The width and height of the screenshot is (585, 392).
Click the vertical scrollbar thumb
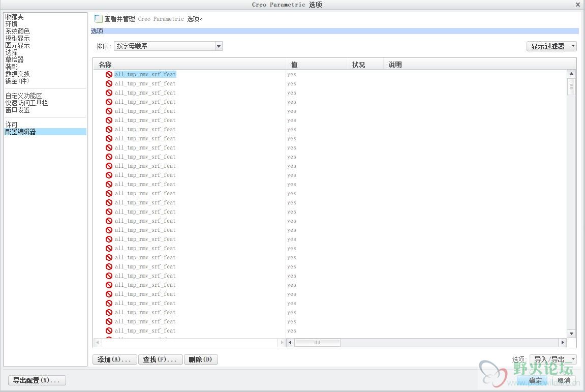[x=571, y=87]
